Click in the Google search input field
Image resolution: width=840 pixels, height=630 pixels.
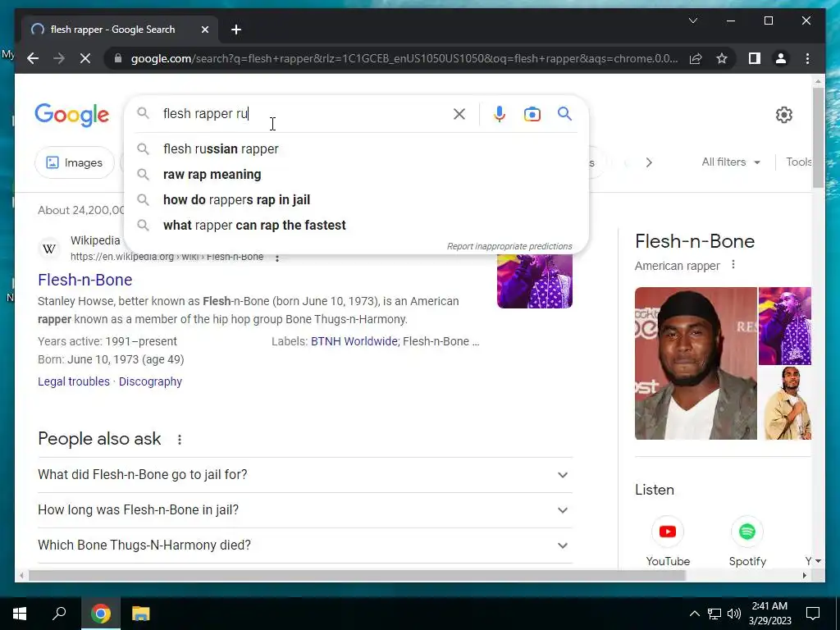pyautogui.click(x=305, y=113)
